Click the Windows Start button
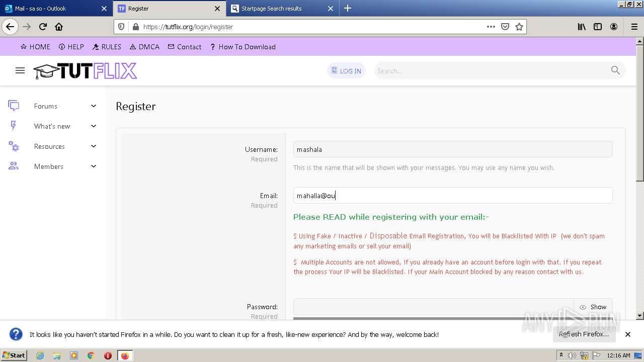This screenshot has width=644, height=362. (14, 355)
